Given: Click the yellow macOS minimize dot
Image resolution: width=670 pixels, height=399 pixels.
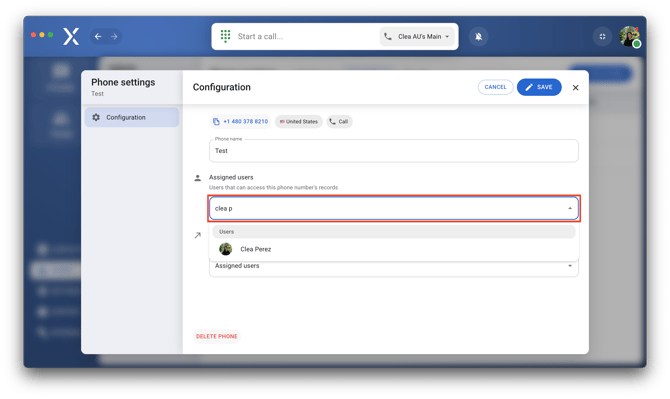Looking at the screenshot, I should pos(42,35).
